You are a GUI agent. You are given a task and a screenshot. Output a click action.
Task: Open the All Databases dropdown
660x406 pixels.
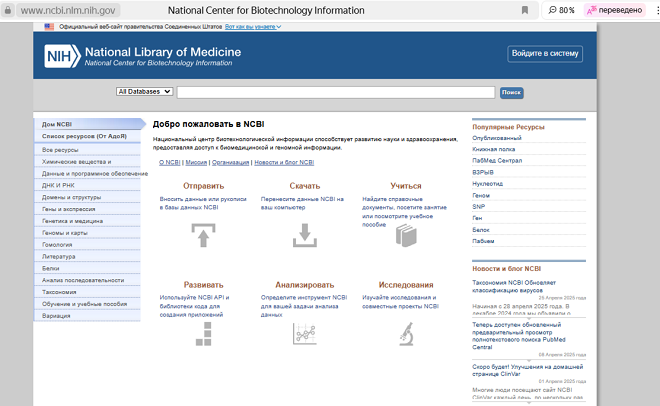click(144, 91)
